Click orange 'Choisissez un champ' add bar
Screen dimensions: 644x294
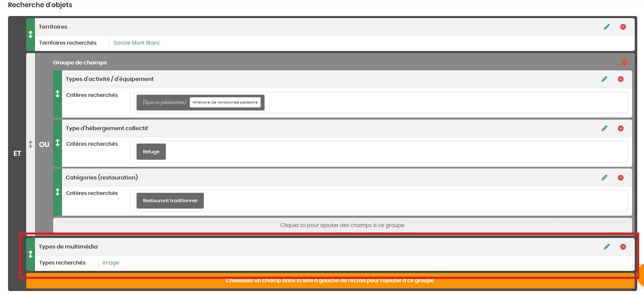(x=330, y=281)
